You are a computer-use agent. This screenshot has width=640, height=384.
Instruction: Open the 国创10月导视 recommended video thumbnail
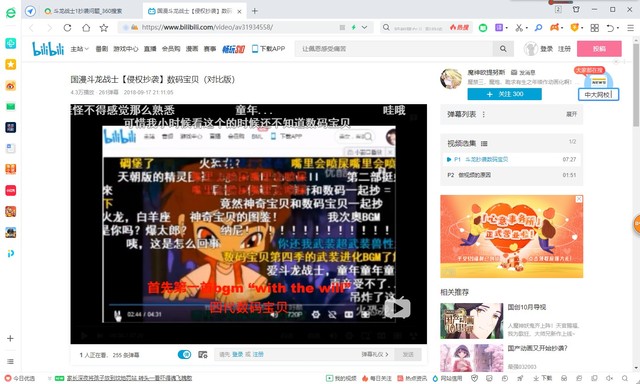tap(471, 321)
